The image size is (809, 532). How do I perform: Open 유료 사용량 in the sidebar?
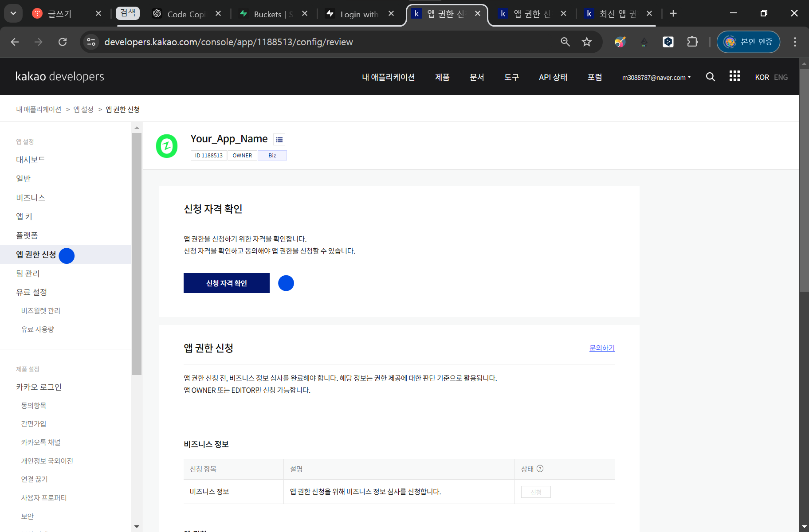click(x=37, y=329)
